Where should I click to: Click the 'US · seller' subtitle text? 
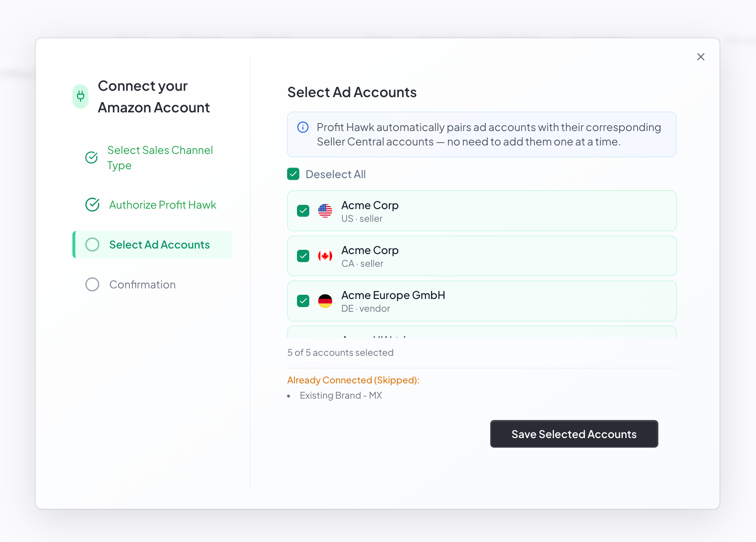[x=362, y=219]
